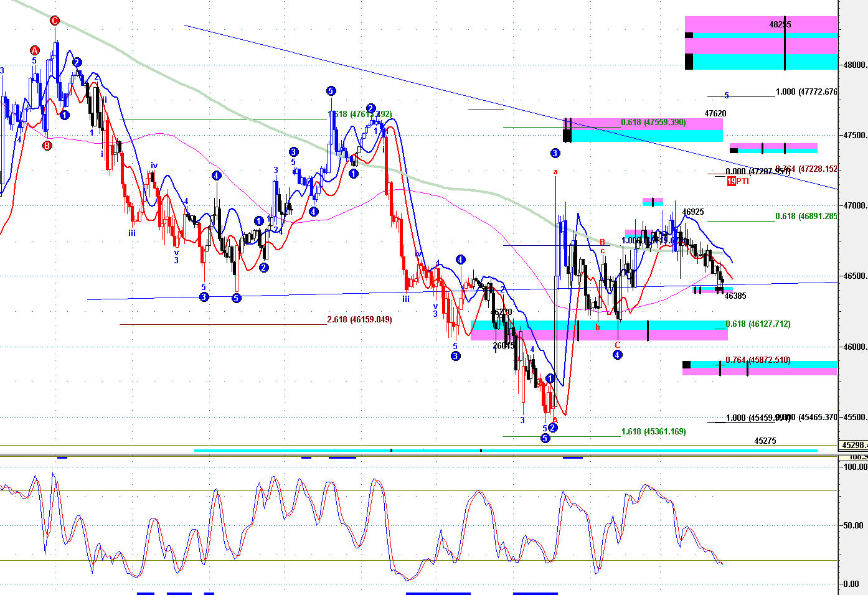Select the lowercase red b wave label
Screen dimensions: 868x595
click(x=598, y=327)
